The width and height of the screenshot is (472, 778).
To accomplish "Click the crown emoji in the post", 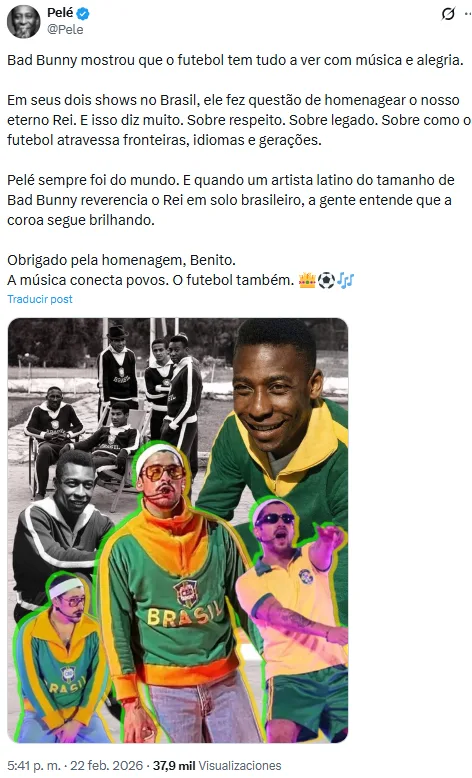I will (x=307, y=281).
